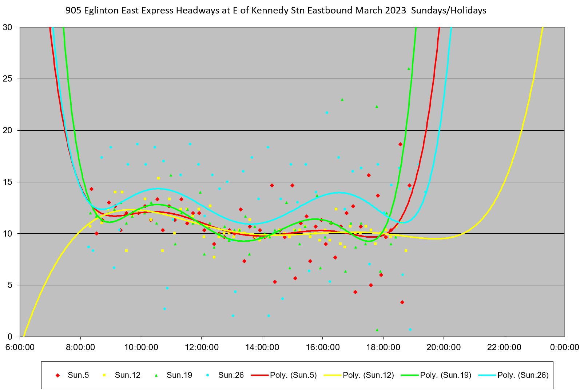Image resolution: width=580 pixels, height=392 pixels.
Task: Click the cyan circle Sun.26 legend marker
Action: click(x=208, y=375)
